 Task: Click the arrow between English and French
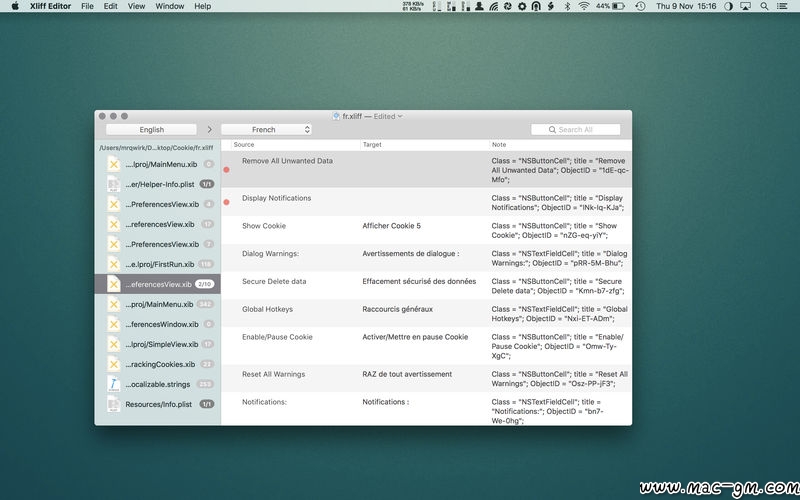click(209, 130)
